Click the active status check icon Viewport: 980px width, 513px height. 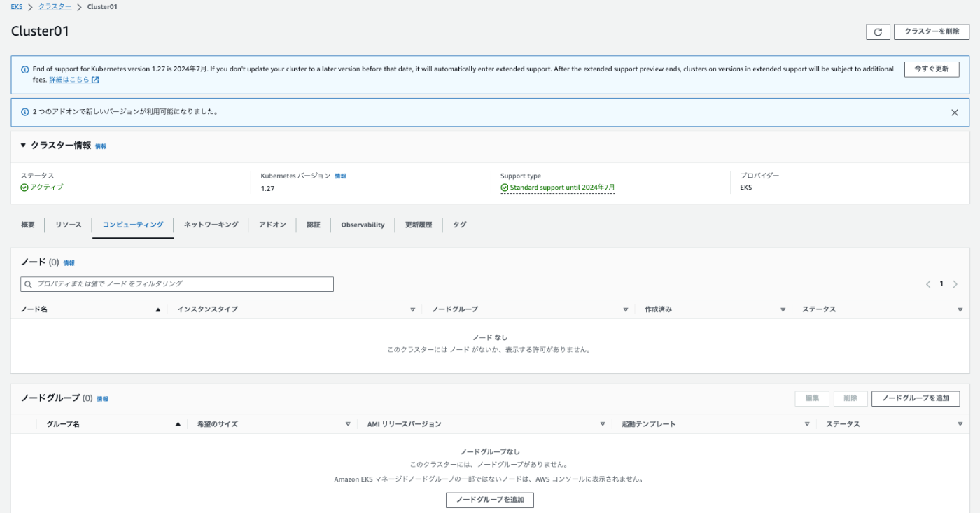24,188
